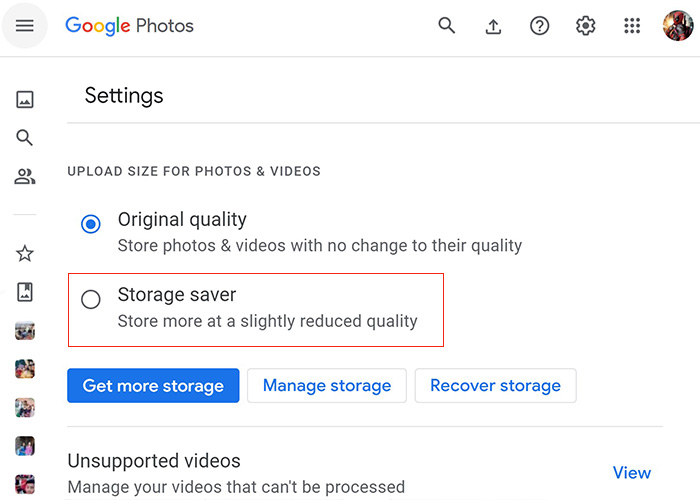The height and width of the screenshot is (500, 700).
Task: Open Explore search in the sidebar
Action: pos(25,138)
